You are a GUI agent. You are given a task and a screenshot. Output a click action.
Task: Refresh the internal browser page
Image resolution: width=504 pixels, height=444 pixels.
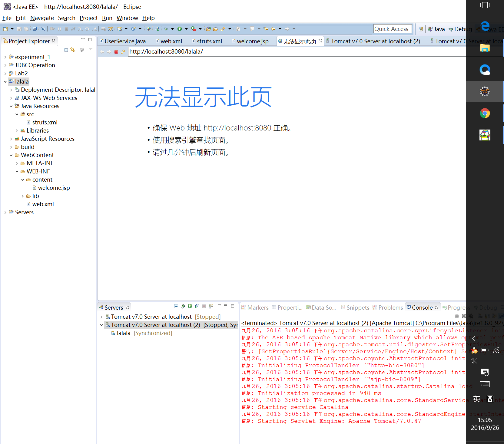[123, 52]
